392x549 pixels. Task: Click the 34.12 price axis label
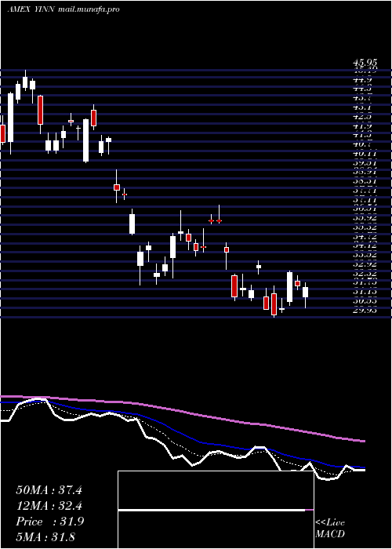pos(365,245)
